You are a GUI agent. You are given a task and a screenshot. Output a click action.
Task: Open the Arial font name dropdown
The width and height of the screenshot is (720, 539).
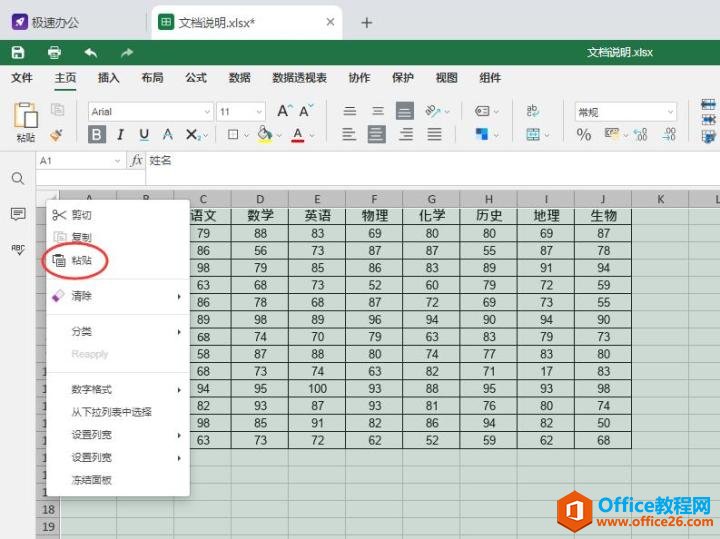(150, 112)
